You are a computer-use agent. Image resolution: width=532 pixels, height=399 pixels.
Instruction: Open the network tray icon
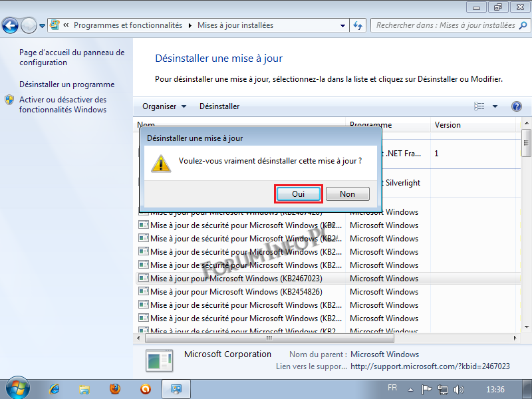coord(442,390)
